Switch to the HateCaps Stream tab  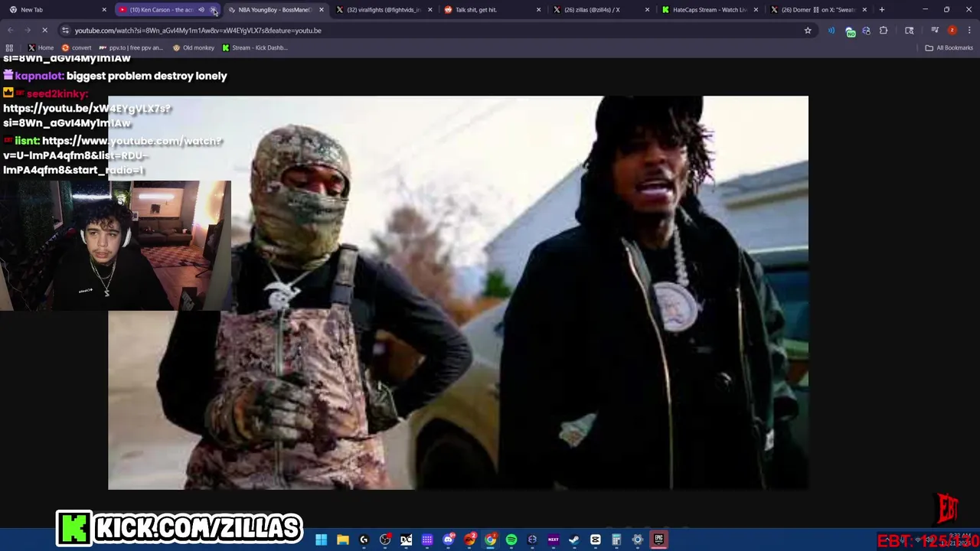pos(708,10)
